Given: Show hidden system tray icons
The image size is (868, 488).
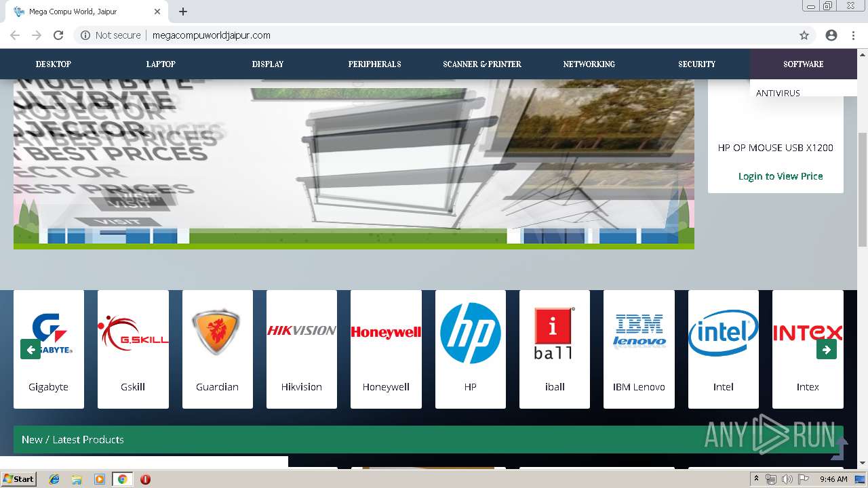Looking at the screenshot, I should tap(757, 479).
